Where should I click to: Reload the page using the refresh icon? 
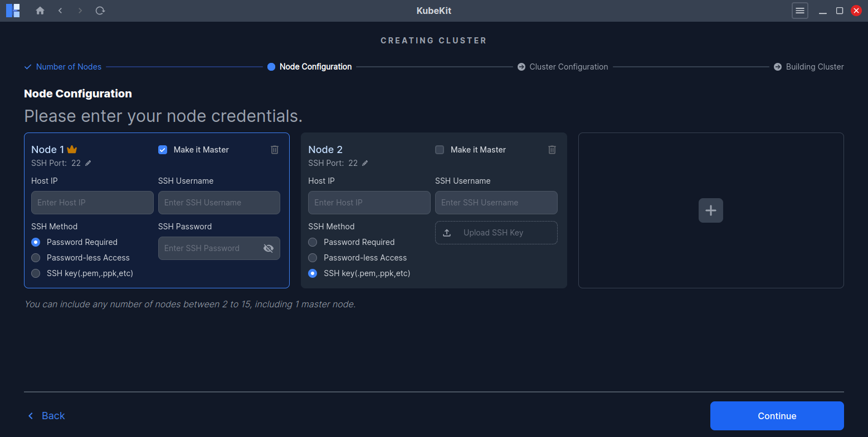click(x=100, y=11)
